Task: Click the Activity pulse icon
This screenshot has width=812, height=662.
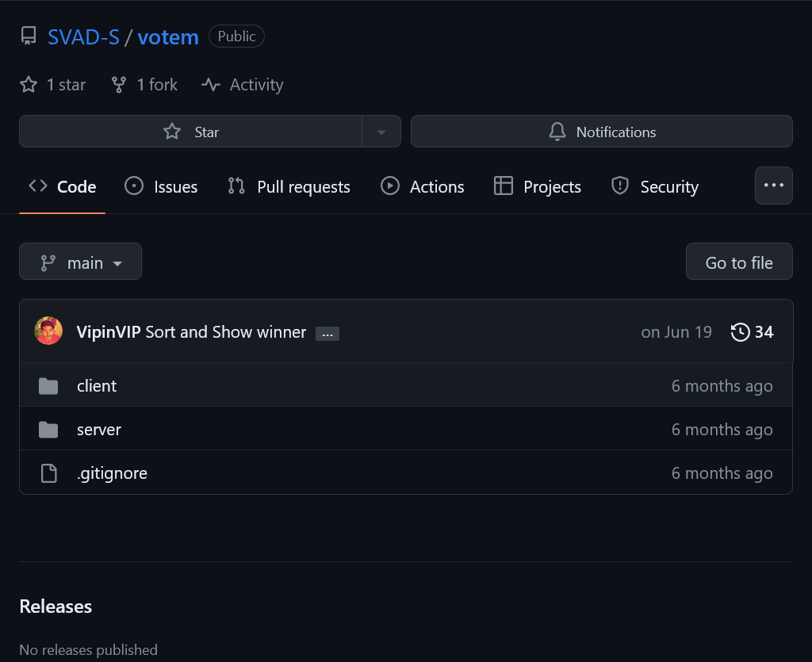Action: point(211,84)
